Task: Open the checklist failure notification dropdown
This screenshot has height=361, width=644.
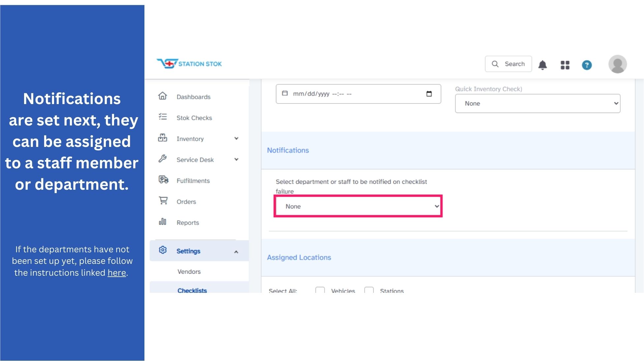Action: coord(358,206)
